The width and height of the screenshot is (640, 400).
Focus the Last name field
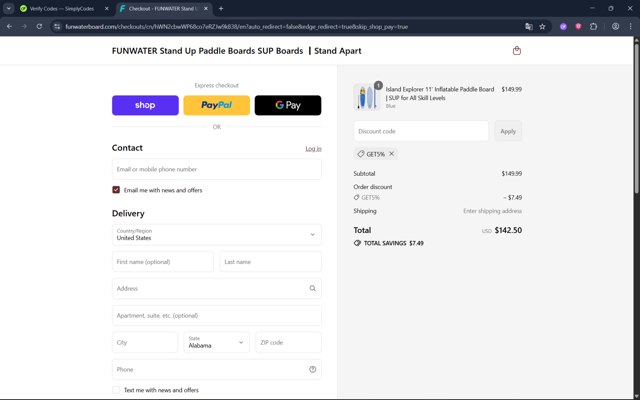coord(271,262)
